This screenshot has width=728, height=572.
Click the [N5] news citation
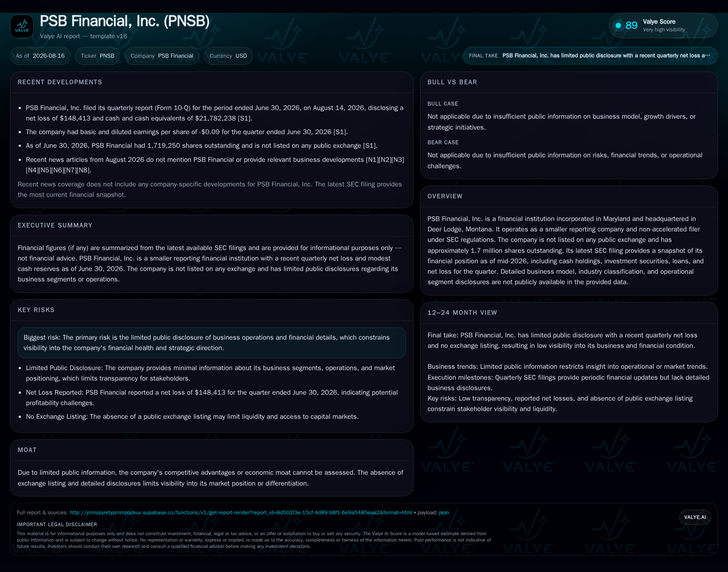pyautogui.click(x=45, y=171)
